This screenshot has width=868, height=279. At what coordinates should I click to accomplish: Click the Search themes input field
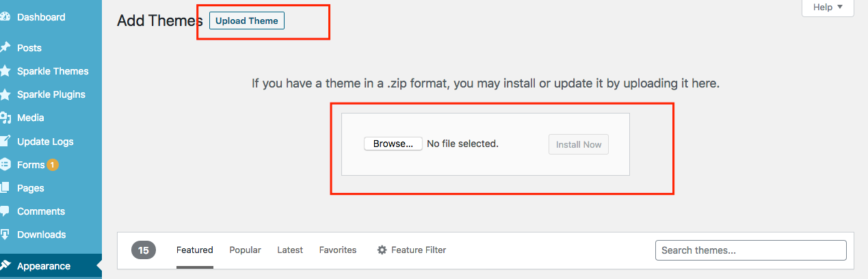click(751, 250)
